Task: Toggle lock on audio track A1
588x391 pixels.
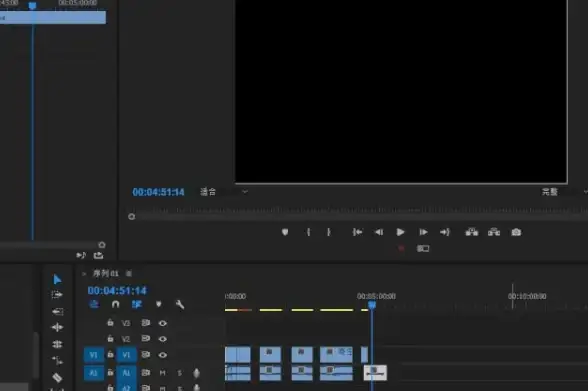Action: tap(110, 373)
